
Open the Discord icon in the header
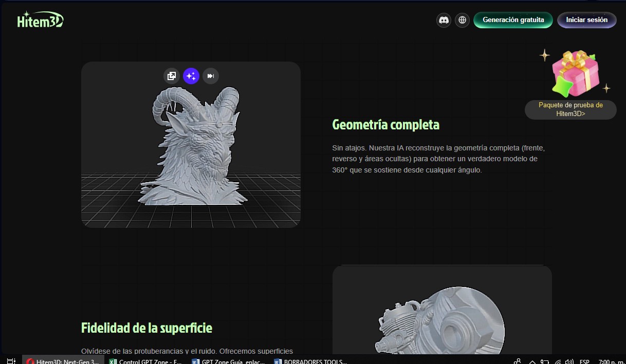click(x=444, y=20)
